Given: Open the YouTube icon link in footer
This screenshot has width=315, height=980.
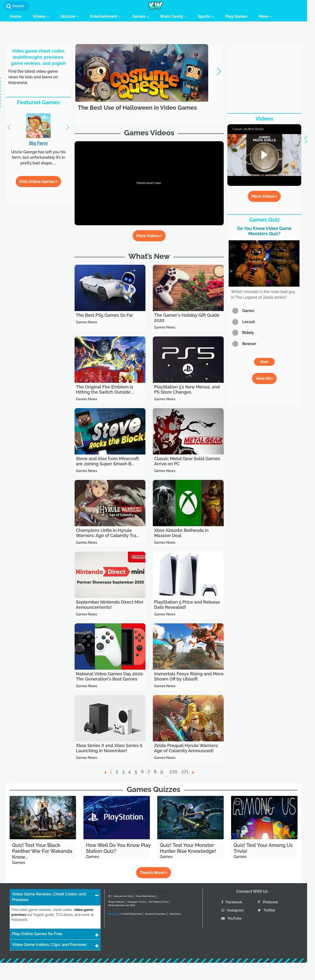Looking at the screenshot, I should point(223,918).
